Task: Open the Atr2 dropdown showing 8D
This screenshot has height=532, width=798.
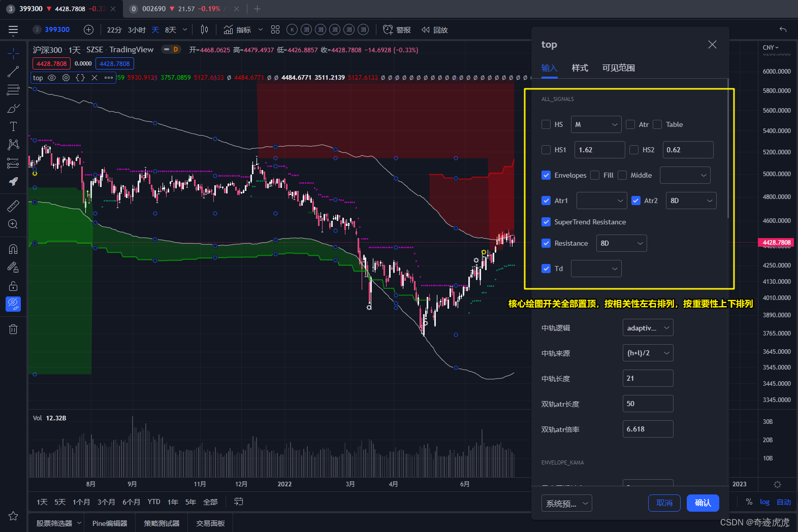Action: click(691, 201)
